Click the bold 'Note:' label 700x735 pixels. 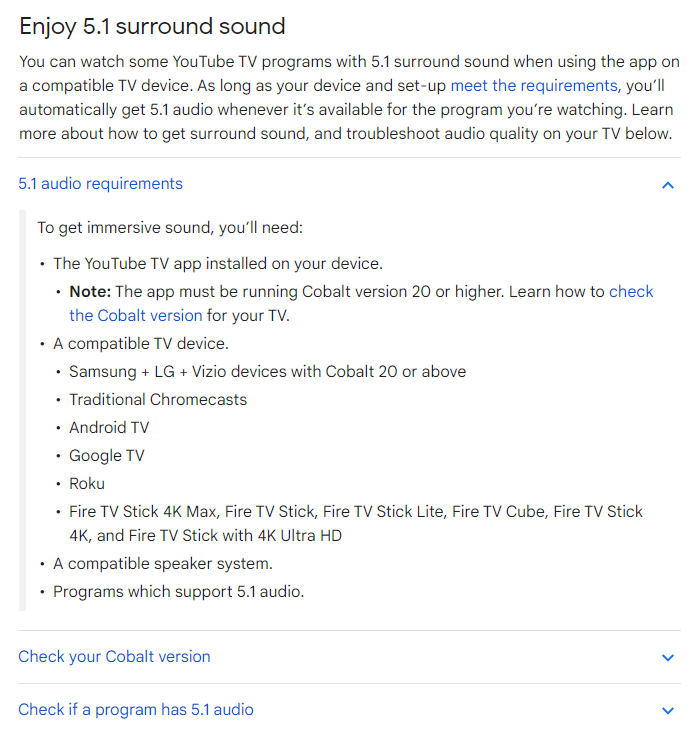[90, 292]
